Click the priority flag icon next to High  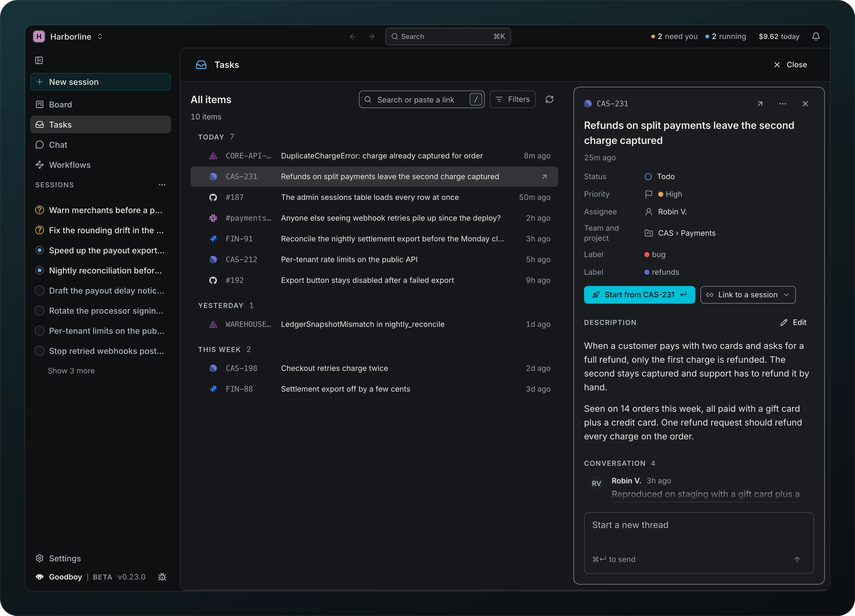pyautogui.click(x=648, y=194)
